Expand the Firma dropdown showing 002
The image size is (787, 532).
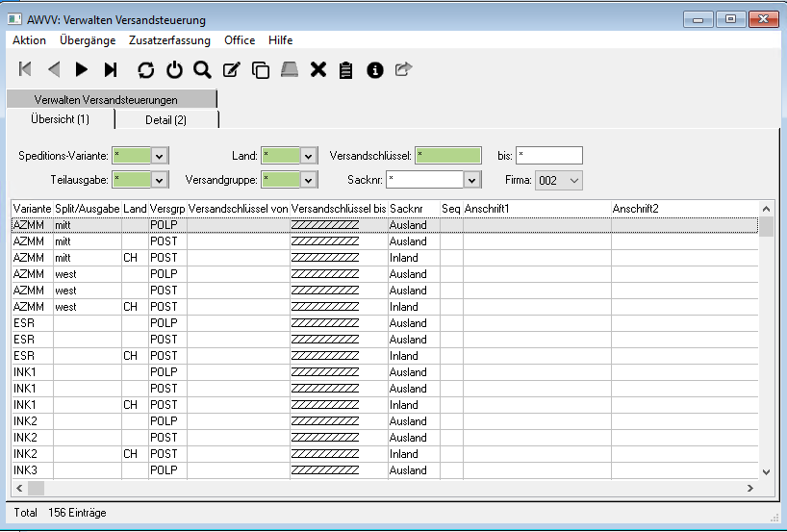point(574,180)
